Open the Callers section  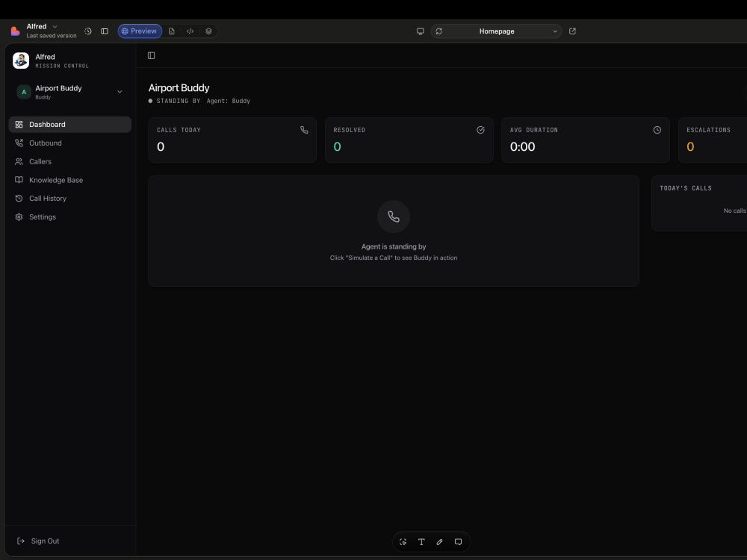(70, 161)
